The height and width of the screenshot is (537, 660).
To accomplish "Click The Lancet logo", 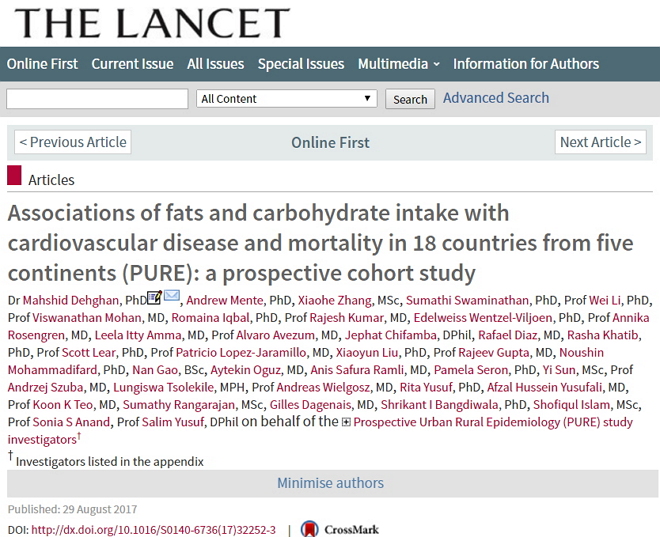I will point(152,22).
